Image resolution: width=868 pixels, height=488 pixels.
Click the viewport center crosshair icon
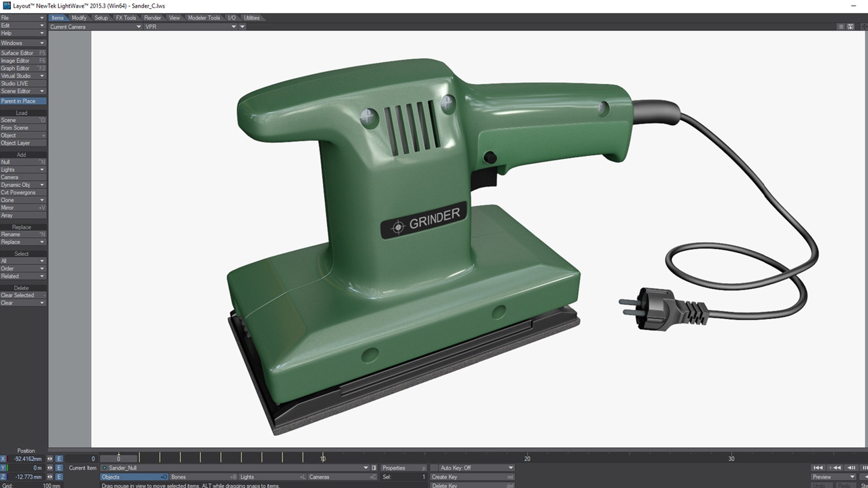tap(864, 27)
